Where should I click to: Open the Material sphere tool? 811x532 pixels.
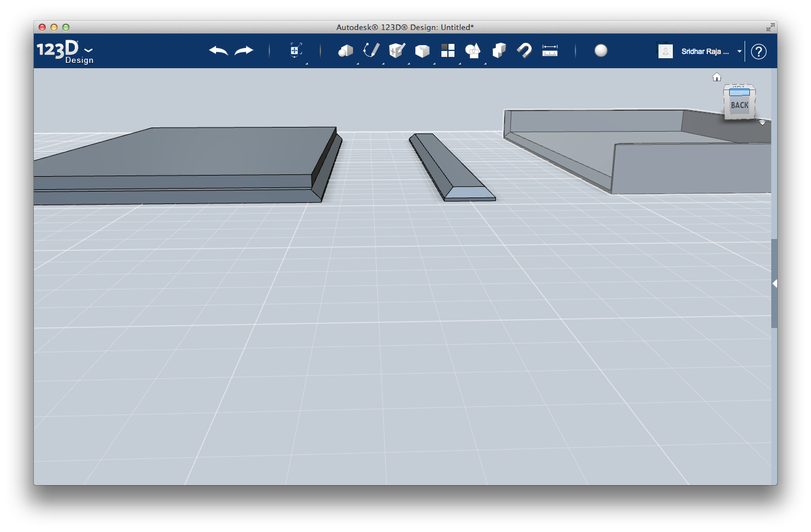tap(601, 50)
